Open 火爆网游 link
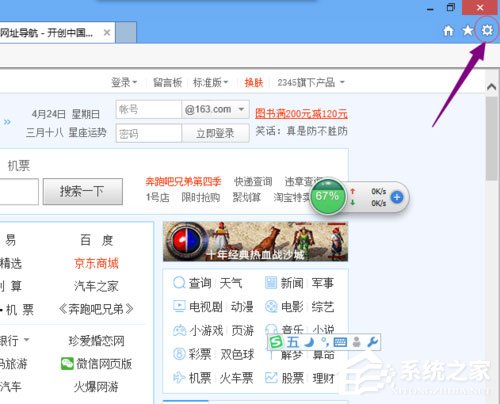500x404 pixels. point(96,387)
